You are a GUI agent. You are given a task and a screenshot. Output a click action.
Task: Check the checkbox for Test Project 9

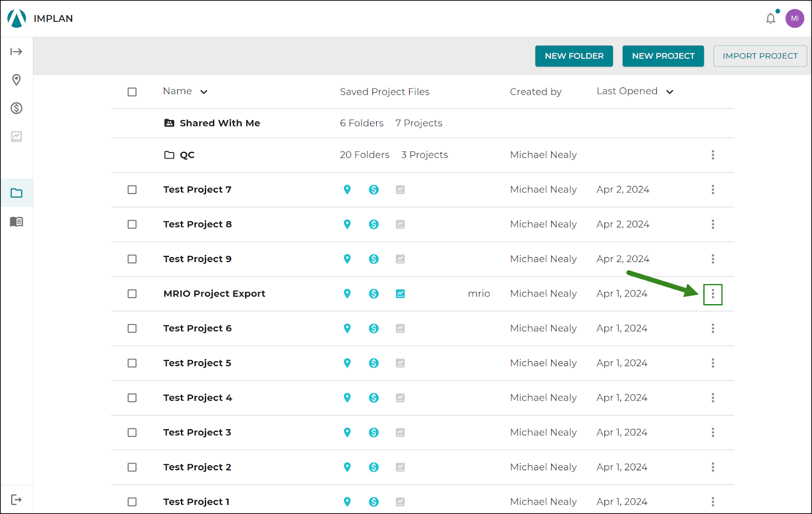[x=132, y=259]
